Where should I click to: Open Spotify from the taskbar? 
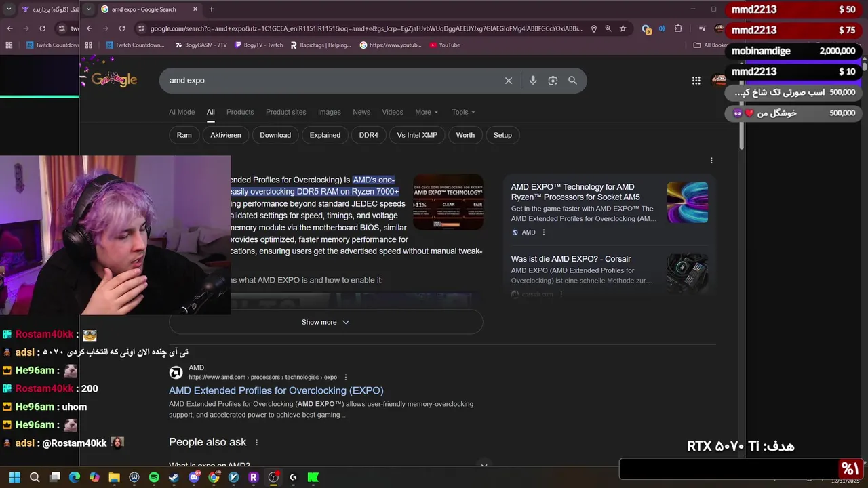point(154,477)
